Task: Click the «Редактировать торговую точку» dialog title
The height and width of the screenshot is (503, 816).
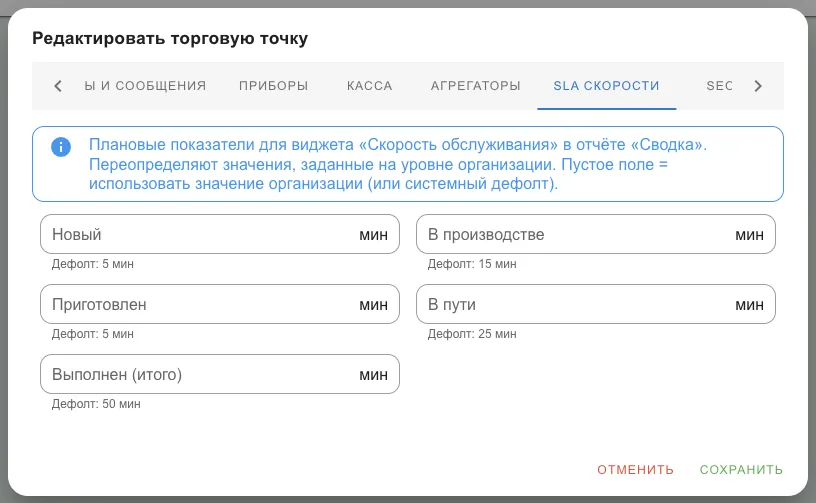Action: [x=170, y=38]
